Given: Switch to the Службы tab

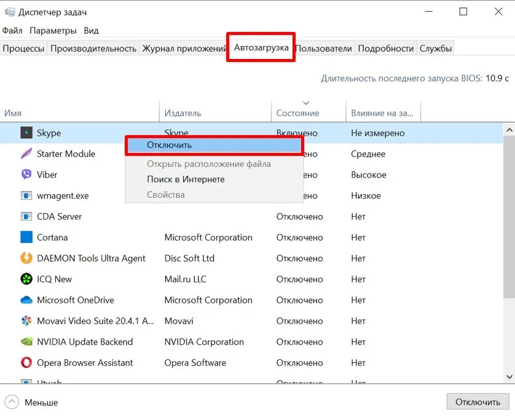Looking at the screenshot, I should point(436,49).
